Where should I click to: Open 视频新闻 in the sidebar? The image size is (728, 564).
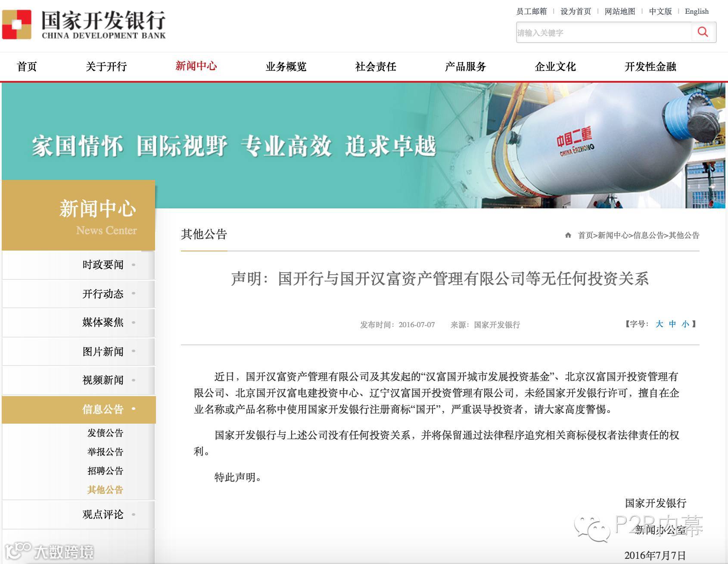(x=78, y=380)
